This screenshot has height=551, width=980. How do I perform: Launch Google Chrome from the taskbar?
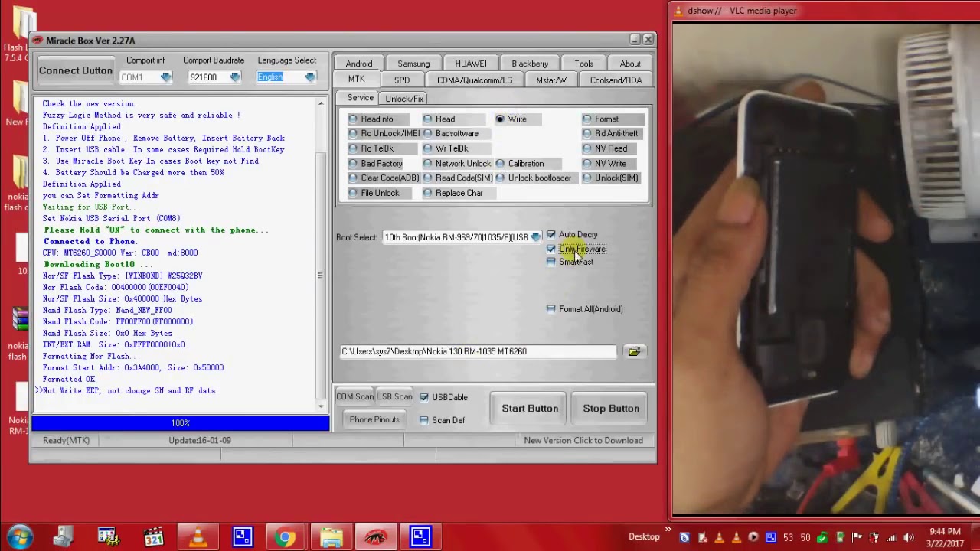tap(286, 536)
